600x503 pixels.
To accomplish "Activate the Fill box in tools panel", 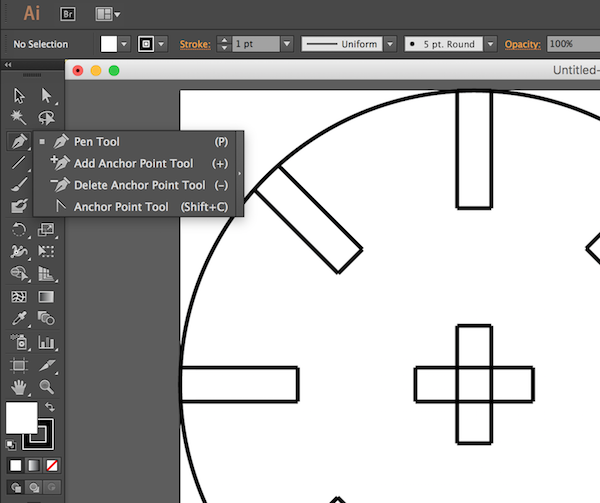I will click(21, 417).
